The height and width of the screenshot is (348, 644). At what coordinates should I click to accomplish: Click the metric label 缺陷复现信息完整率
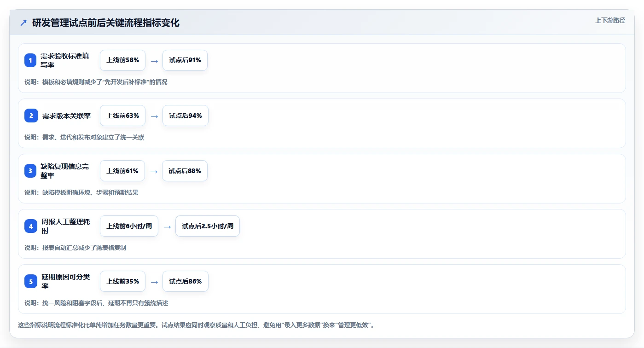coord(64,171)
